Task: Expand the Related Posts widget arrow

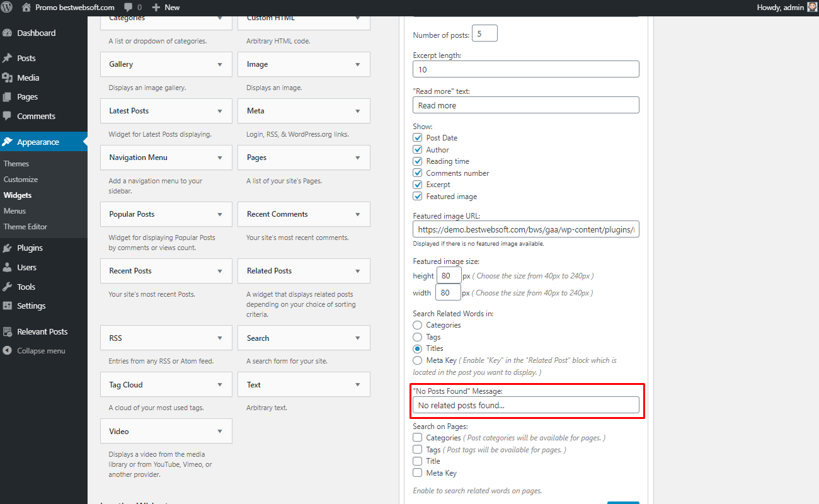Action: (x=358, y=271)
